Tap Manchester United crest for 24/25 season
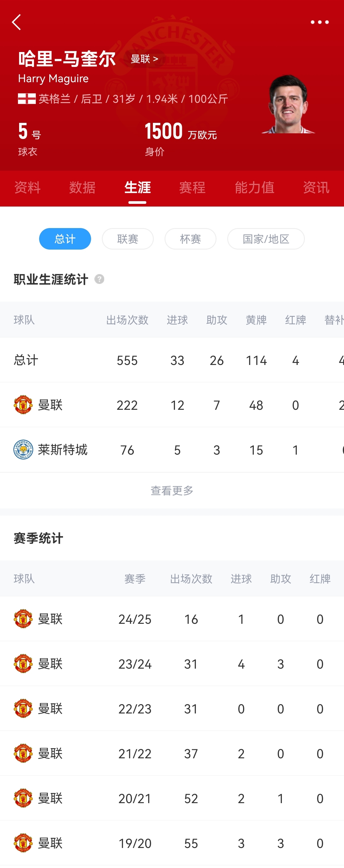This screenshot has width=344, height=868. point(23,619)
